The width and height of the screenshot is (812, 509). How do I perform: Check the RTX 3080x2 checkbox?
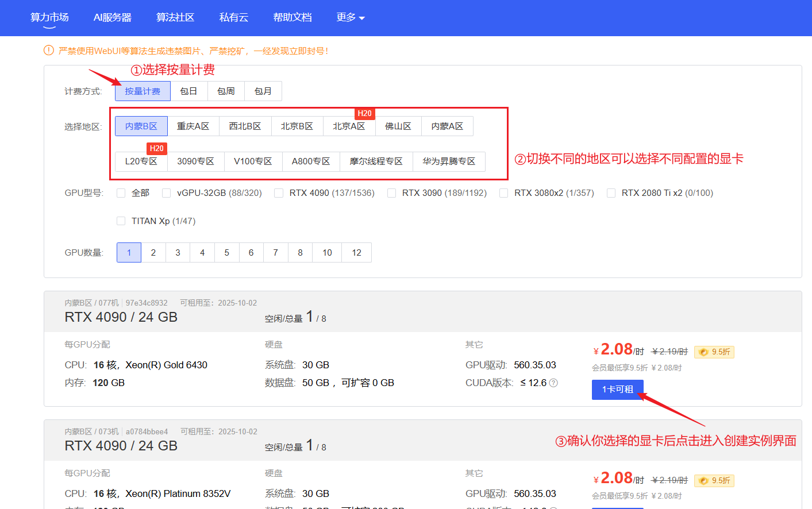504,193
